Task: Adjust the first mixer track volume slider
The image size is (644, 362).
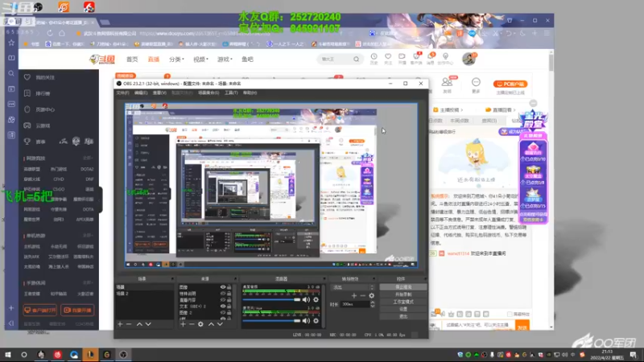Action: pos(271,300)
